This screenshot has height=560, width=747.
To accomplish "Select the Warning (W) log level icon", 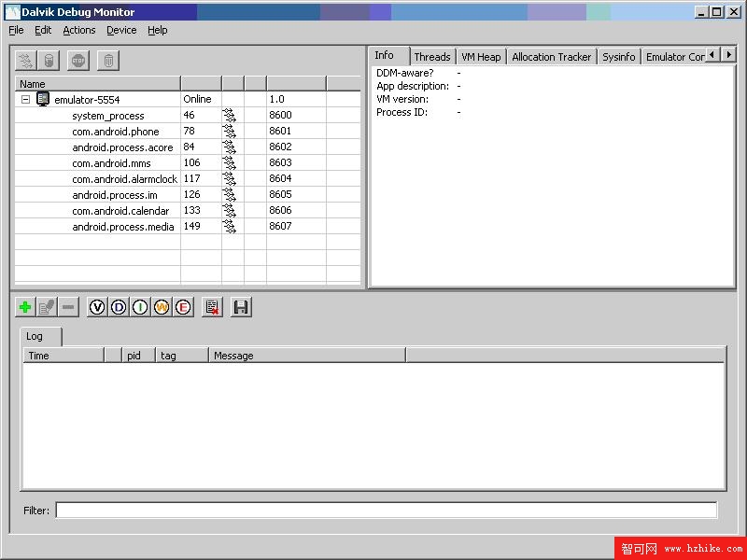I will pos(162,307).
